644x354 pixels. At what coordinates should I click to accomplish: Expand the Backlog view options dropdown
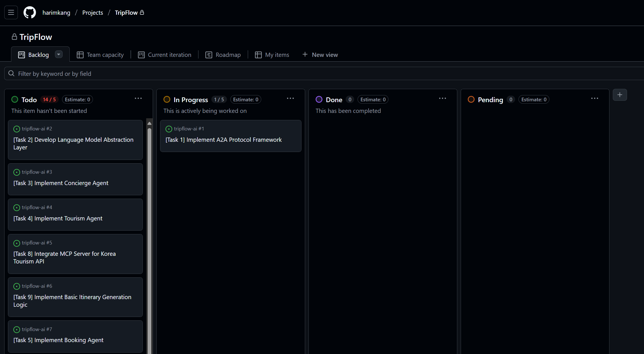[x=59, y=54]
